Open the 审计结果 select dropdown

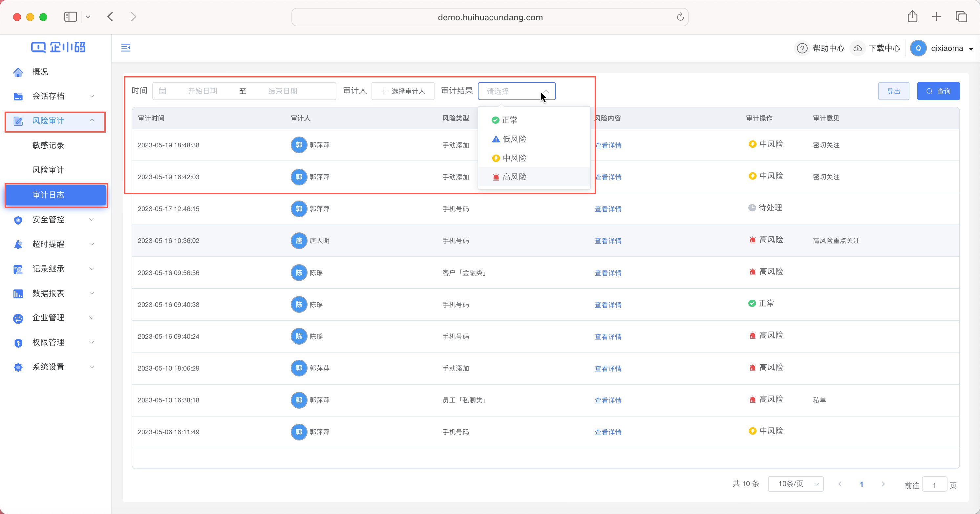pyautogui.click(x=517, y=91)
